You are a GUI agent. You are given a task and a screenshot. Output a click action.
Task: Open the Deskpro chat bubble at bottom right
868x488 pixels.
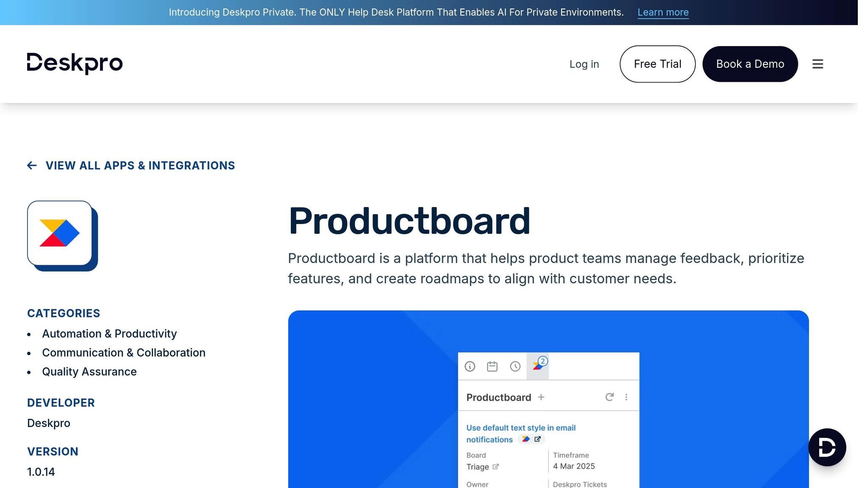pyautogui.click(x=827, y=447)
